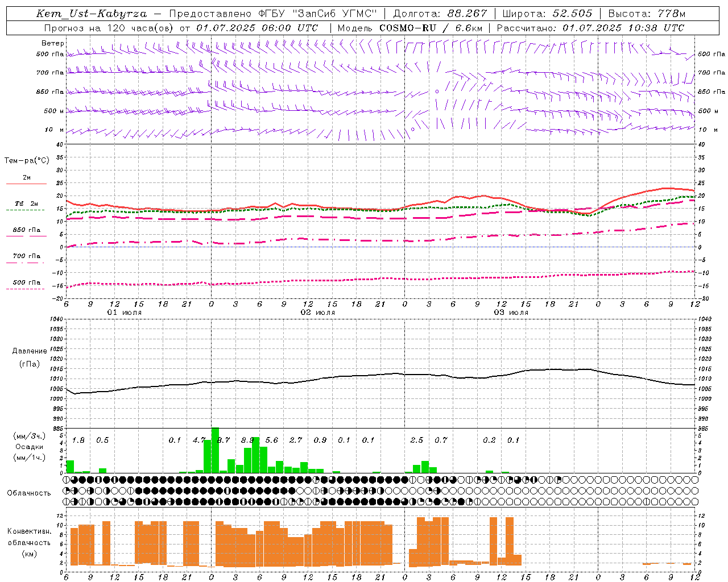This screenshot has width=728, height=582.
Task: Select the longitude value Долгота: 88.267
Action: coord(440,14)
